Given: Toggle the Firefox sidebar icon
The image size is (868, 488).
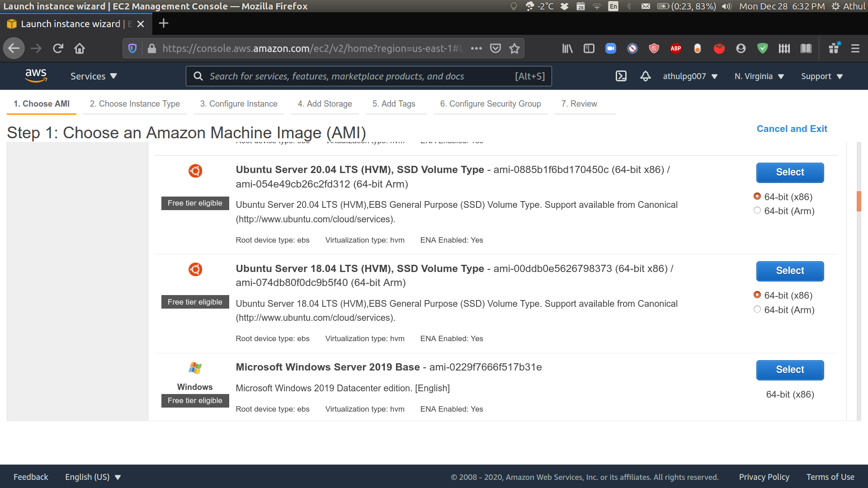Looking at the screenshot, I should coord(589,48).
